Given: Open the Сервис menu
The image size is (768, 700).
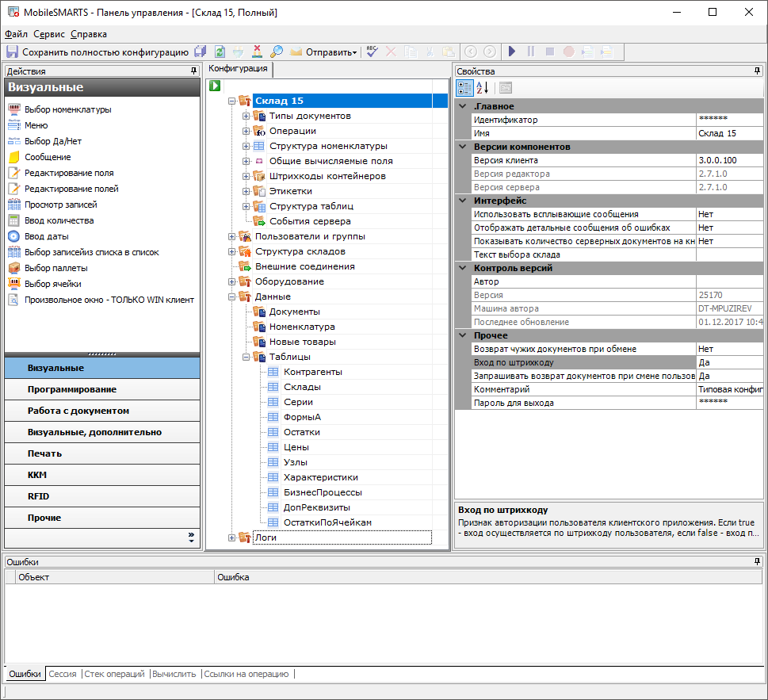Looking at the screenshot, I should 49,34.
